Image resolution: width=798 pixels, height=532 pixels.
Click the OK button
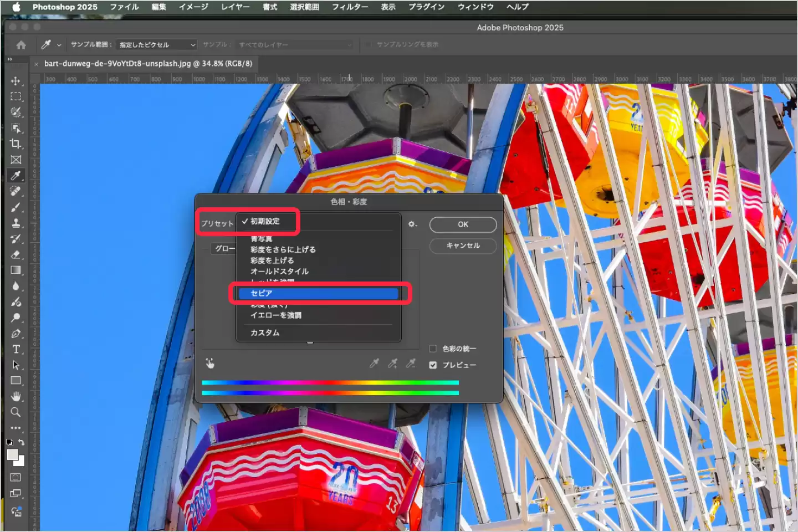click(x=463, y=224)
